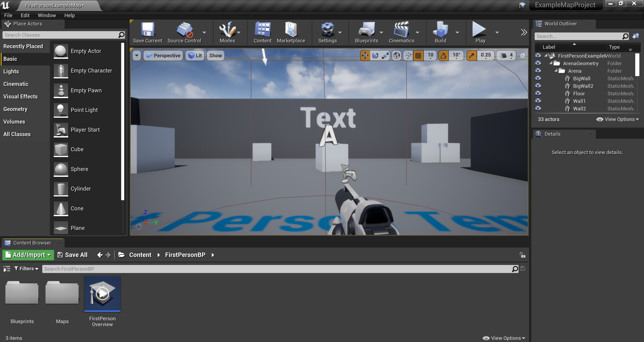The height and width of the screenshot is (342, 644).
Task: Hide the BigWall actor via eye icon
Action: (x=538, y=78)
